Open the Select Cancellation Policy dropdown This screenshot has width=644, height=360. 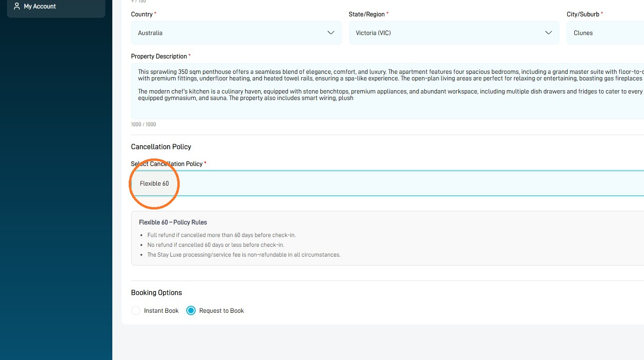click(x=388, y=183)
